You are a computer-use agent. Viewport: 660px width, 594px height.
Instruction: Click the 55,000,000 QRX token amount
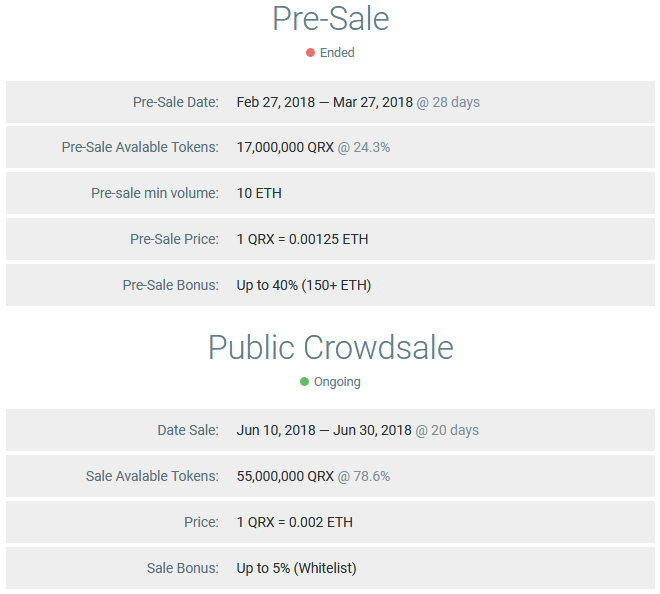point(284,477)
